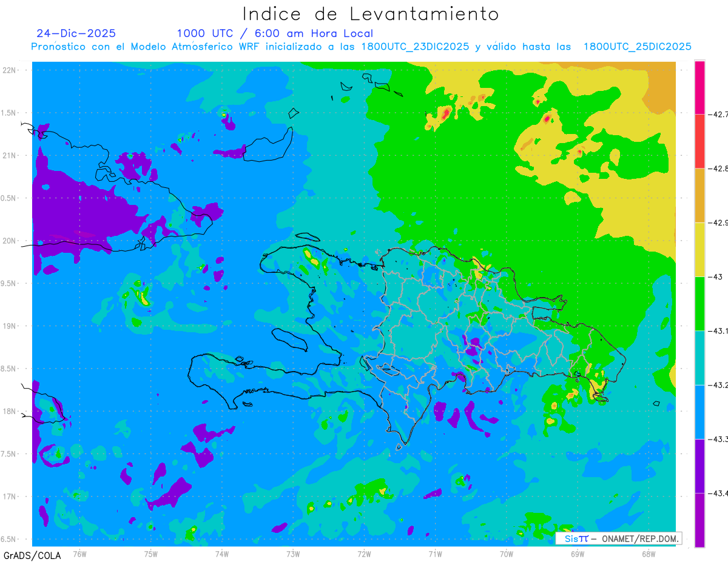Click the -42.7 legend value

tap(718, 114)
